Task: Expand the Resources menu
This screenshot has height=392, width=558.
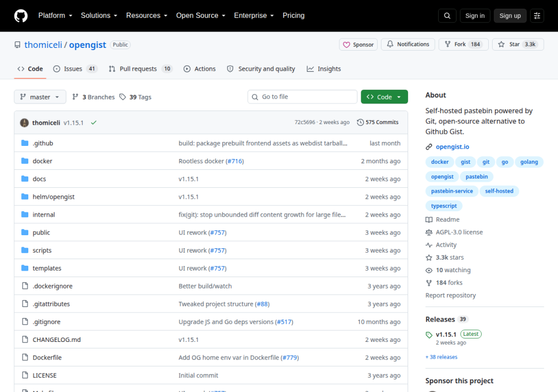Action: [x=147, y=16]
